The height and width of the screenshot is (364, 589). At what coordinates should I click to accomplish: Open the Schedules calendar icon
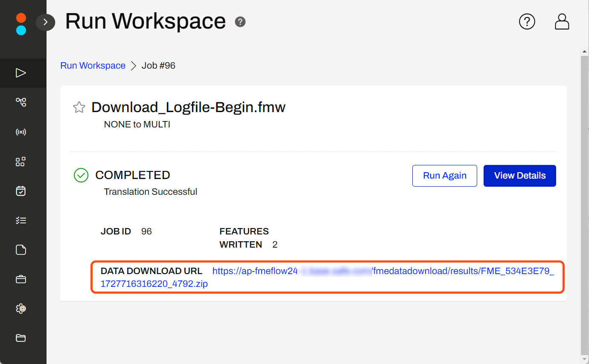tap(20, 191)
